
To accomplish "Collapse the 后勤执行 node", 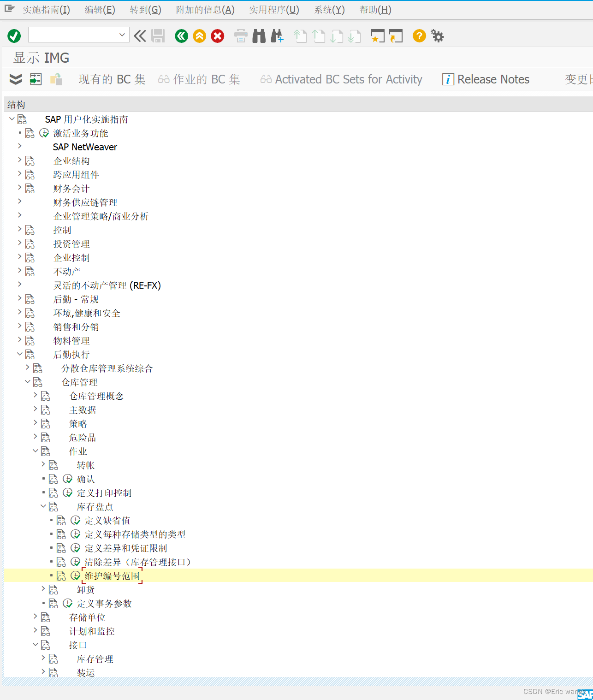I will point(20,354).
